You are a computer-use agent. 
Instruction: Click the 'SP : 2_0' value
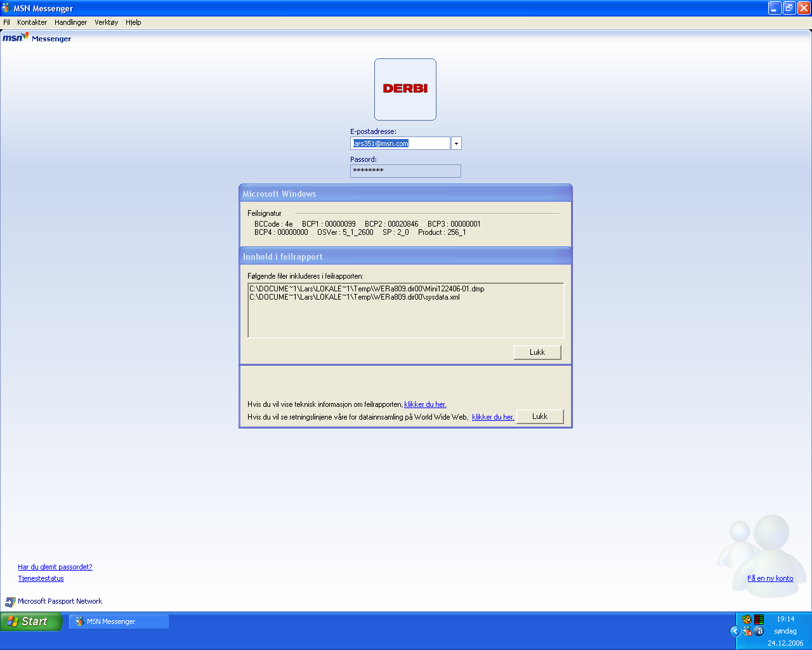pos(396,232)
